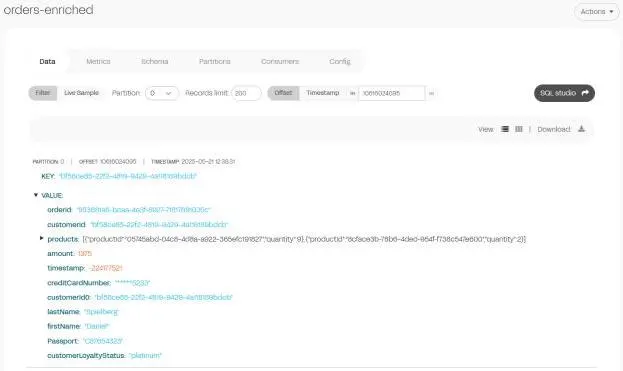
Task: Click the firstName value
Action: (97, 326)
